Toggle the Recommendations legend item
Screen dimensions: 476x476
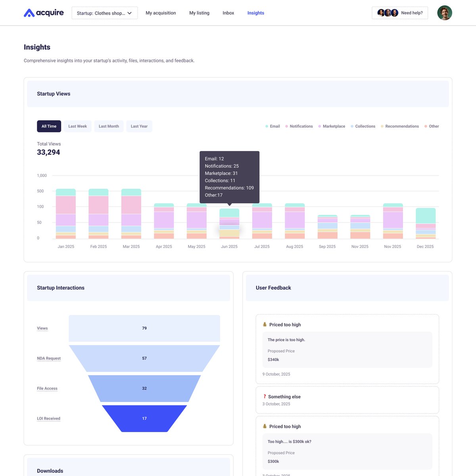pyautogui.click(x=400, y=126)
